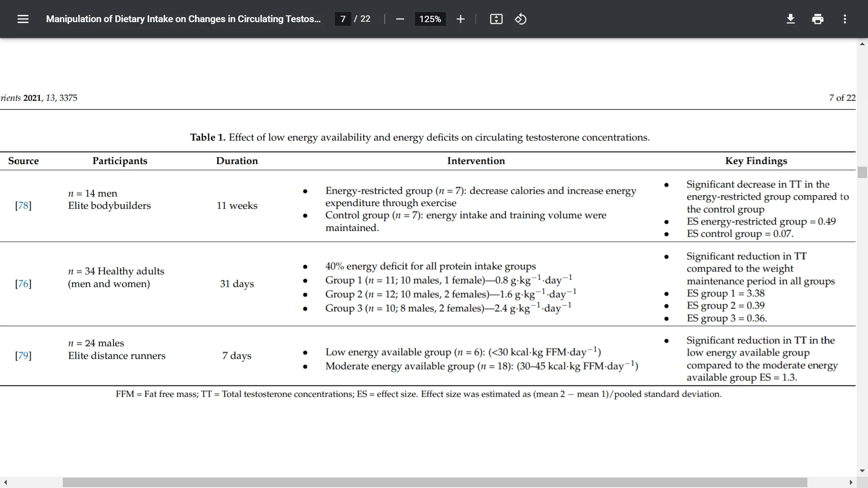Click the 'Moderate energy available group' line
This screenshot has height=488, width=868.
tap(481, 366)
